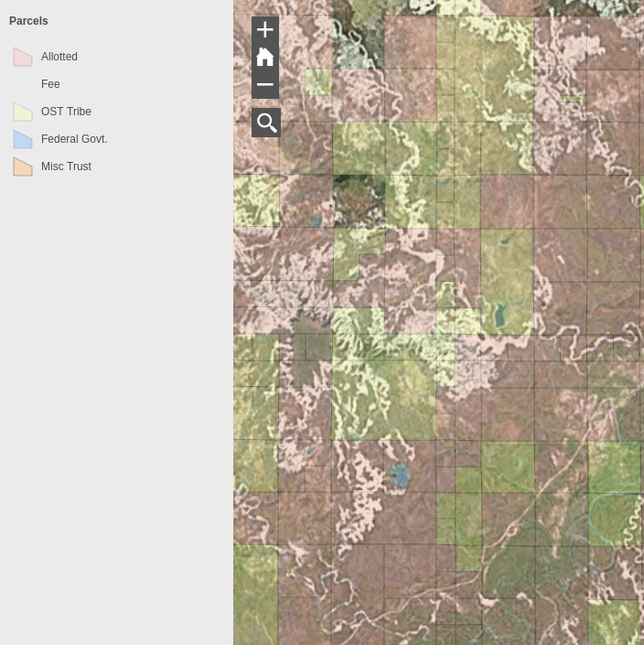Click the Allotted pink legend swatch

click(x=23, y=57)
